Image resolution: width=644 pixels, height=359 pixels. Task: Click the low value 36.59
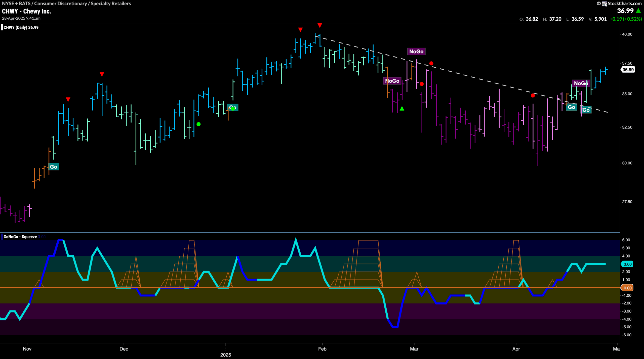[578, 19]
